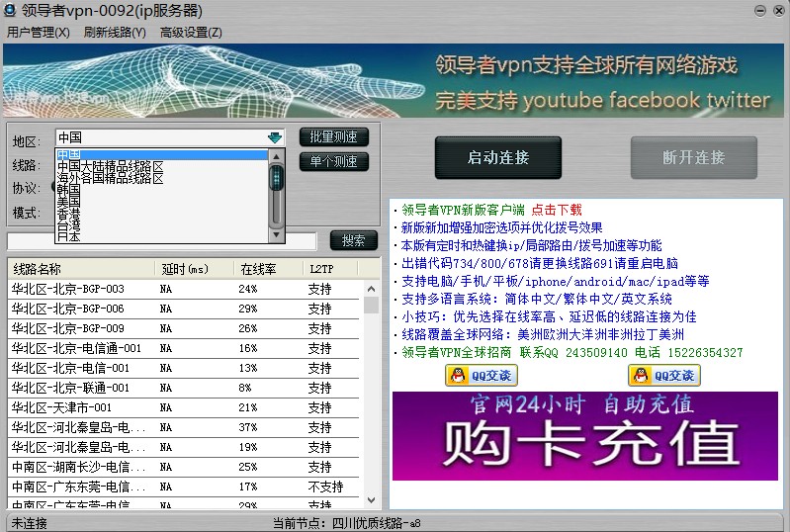The height and width of the screenshot is (532, 790).
Task: Select the 中南区-湖南长沙-电信 line
Action: coord(184,467)
